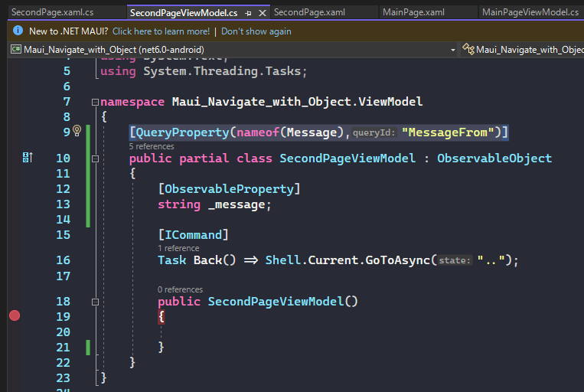Viewport: 584px width, 392px height.
Task: Click the SecondPageViewModel constructor name
Action: (x=276, y=301)
